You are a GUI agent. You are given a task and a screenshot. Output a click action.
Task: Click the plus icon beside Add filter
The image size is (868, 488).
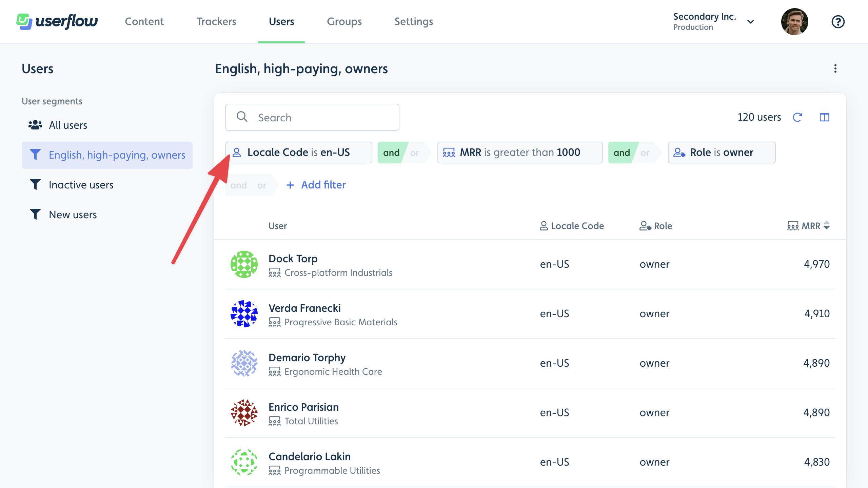click(290, 185)
